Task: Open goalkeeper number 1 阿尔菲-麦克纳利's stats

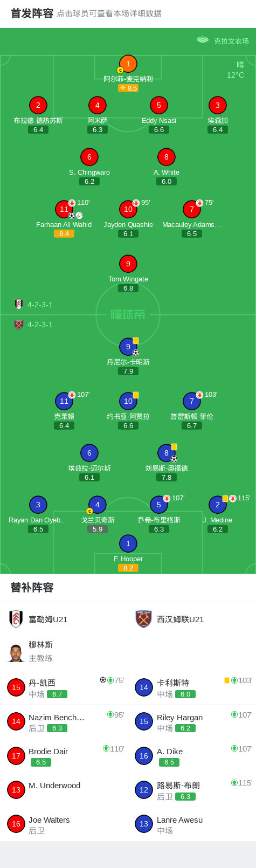Action: coord(128,64)
